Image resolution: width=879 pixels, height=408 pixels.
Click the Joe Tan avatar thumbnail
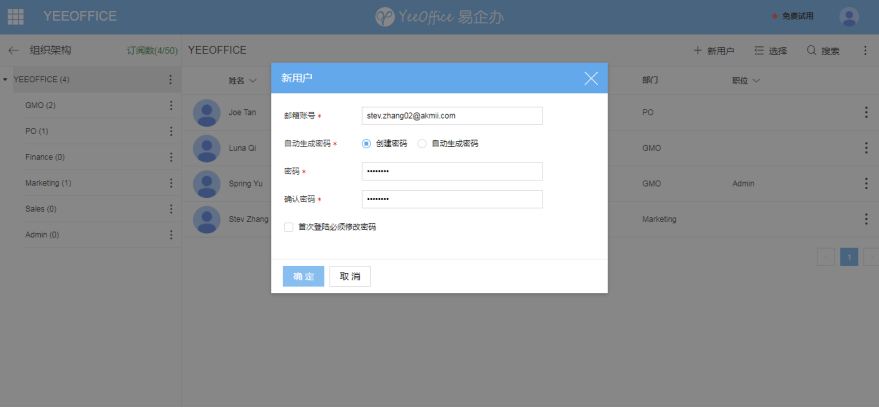[x=207, y=113]
